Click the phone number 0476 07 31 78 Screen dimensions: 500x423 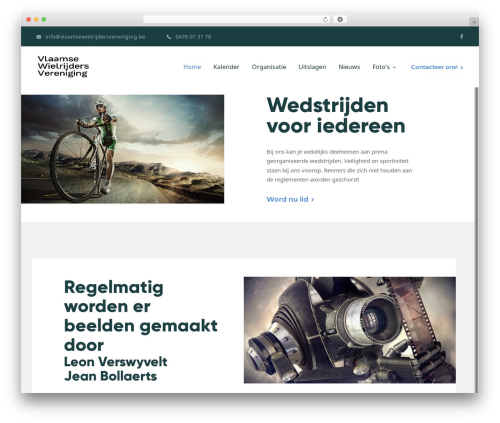pos(193,37)
